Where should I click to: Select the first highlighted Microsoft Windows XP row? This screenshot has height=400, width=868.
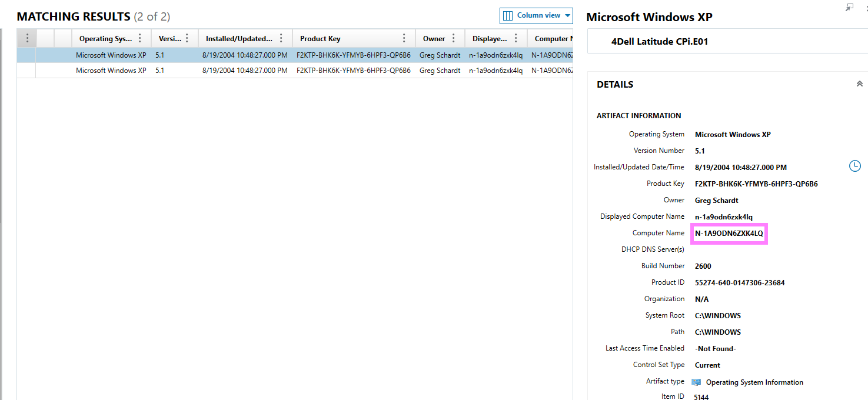pyautogui.click(x=295, y=55)
